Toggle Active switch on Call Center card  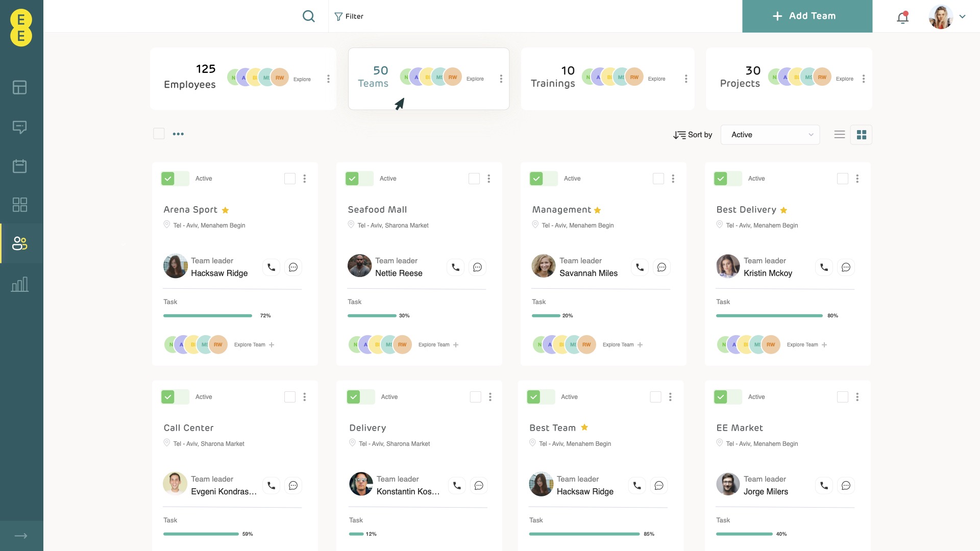pos(175,397)
